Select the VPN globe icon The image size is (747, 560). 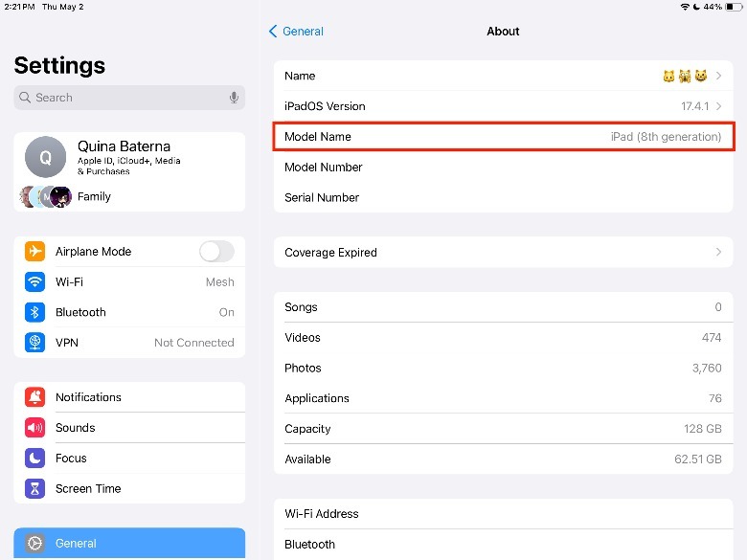click(x=35, y=343)
